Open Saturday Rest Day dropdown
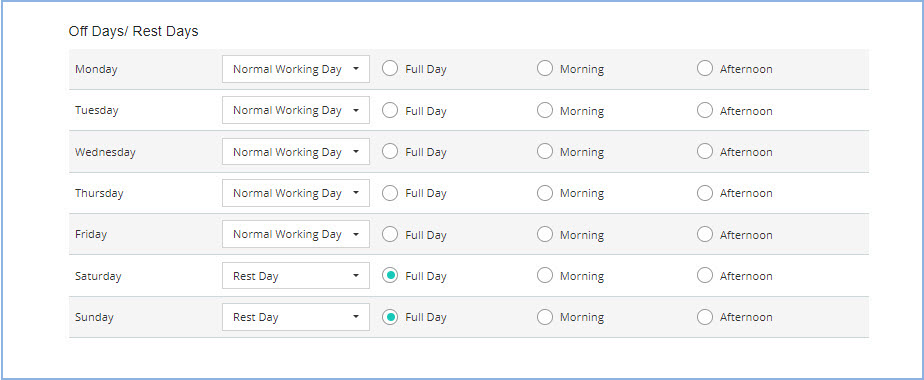Image resolution: width=924 pixels, height=380 pixels. pyautogui.click(x=296, y=276)
